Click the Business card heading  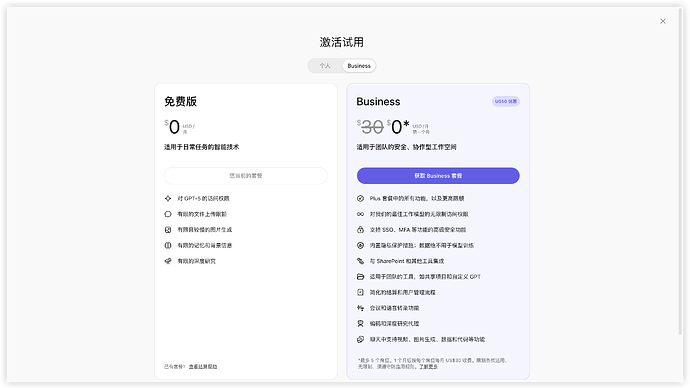pyautogui.click(x=378, y=102)
